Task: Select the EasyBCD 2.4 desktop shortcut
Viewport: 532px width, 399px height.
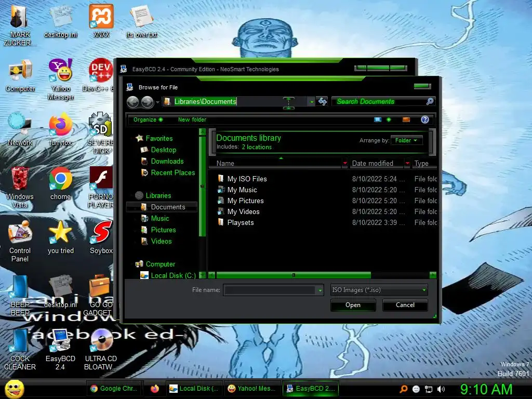Action: 60,350
